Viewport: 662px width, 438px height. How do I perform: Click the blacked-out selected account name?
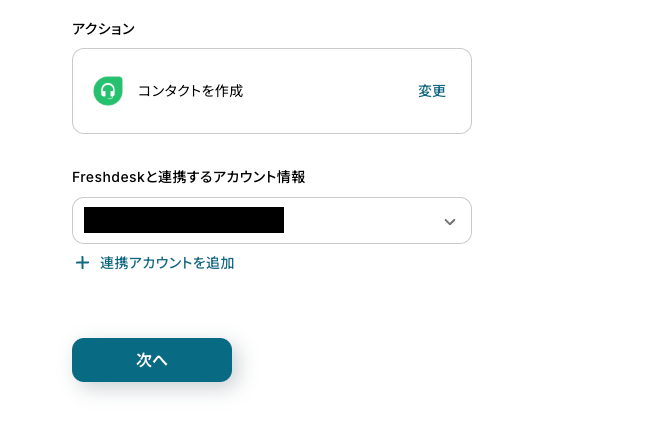click(x=184, y=220)
